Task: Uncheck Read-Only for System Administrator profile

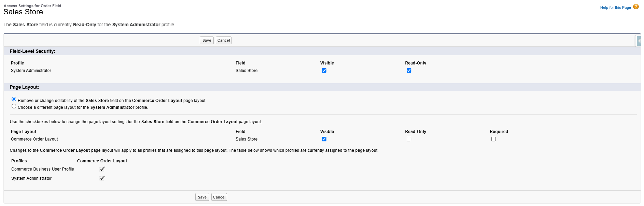Action: click(409, 71)
